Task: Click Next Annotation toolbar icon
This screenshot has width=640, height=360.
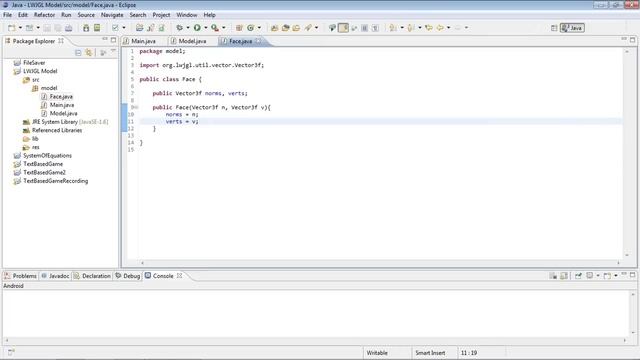Action: point(393,28)
